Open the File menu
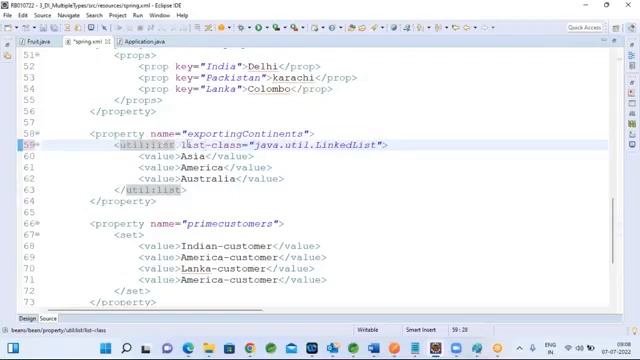Screen dimensions: 640x360 coord(7,16)
